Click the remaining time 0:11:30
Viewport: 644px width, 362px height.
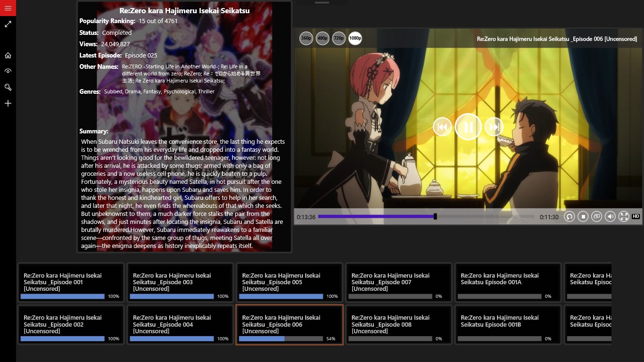[x=549, y=217]
